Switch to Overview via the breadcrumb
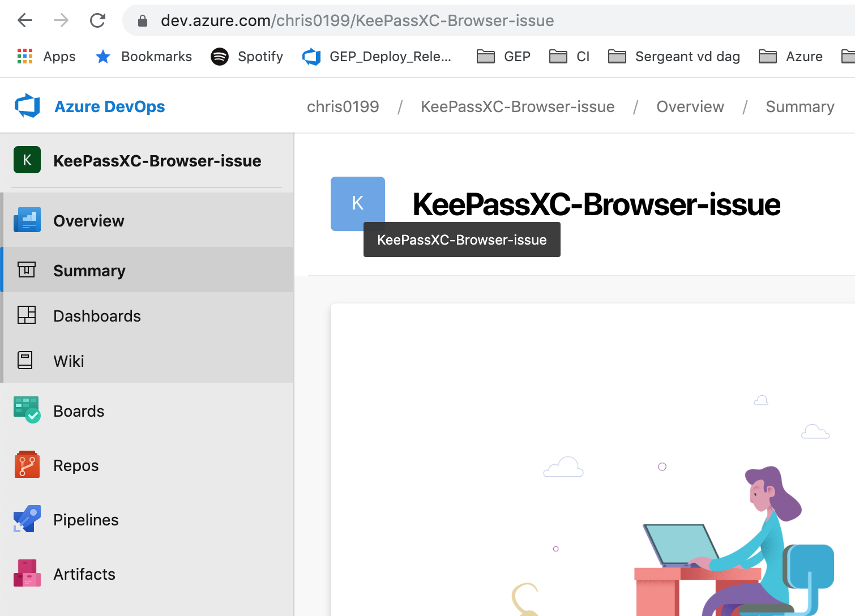The width and height of the screenshot is (855, 616). [x=690, y=106]
